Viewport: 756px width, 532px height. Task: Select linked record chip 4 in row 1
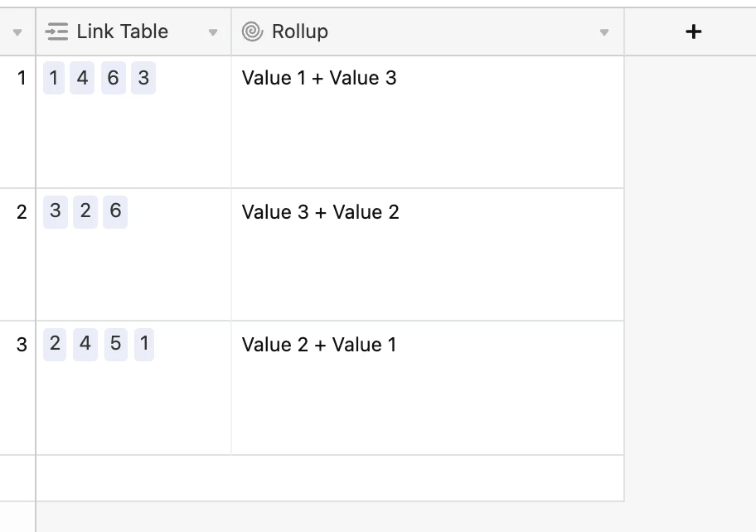pos(82,78)
